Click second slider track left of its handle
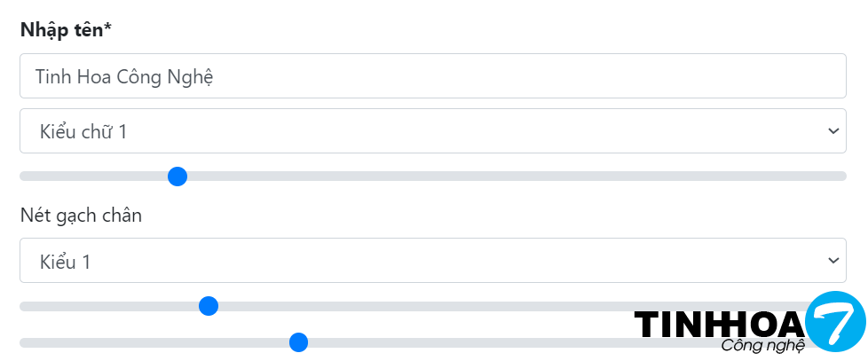The height and width of the screenshot is (361, 868). [107, 306]
